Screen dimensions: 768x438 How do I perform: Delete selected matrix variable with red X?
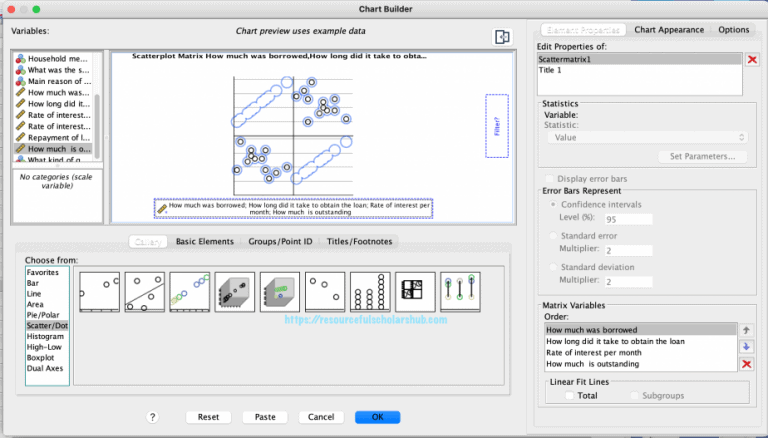745,364
